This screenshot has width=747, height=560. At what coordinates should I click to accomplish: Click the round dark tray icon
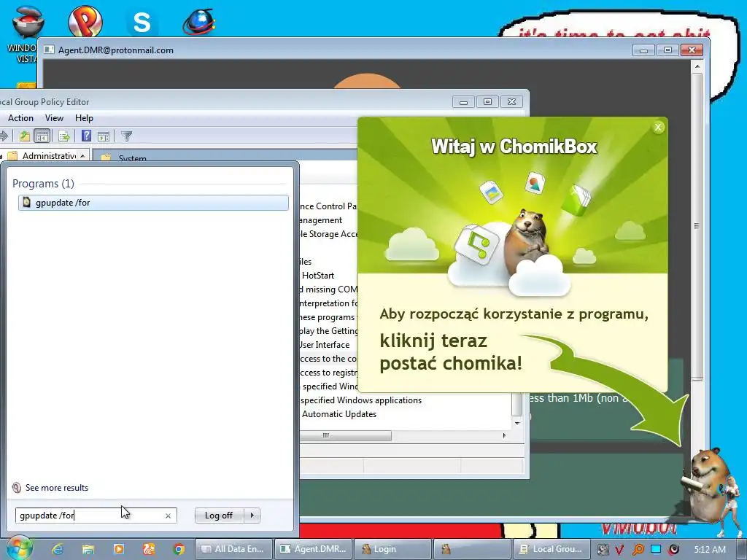[673, 550]
